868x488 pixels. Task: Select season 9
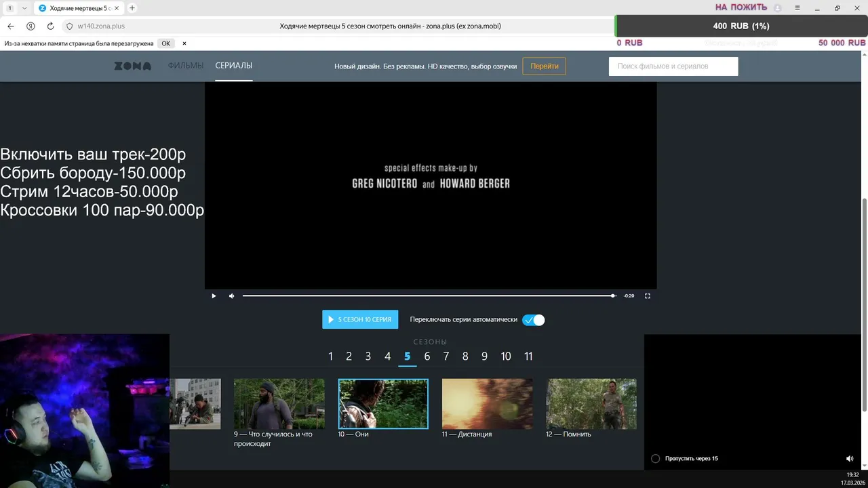pyautogui.click(x=484, y=357)
